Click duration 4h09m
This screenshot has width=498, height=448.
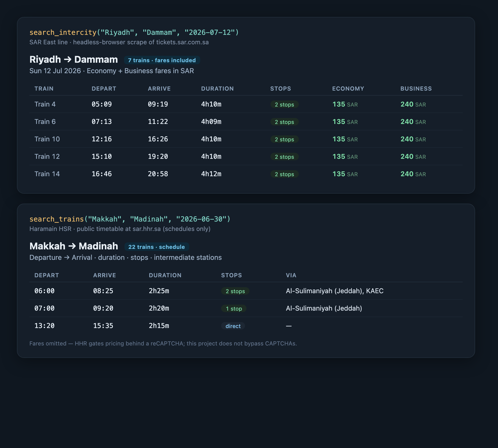[x=211, y=122]
